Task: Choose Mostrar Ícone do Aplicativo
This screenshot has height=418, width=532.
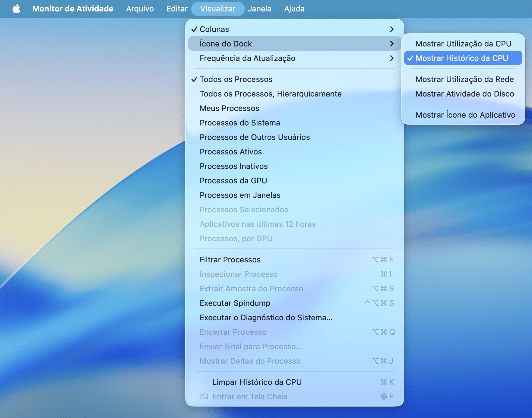Action: pyautogui.click(x=465, y=115)
